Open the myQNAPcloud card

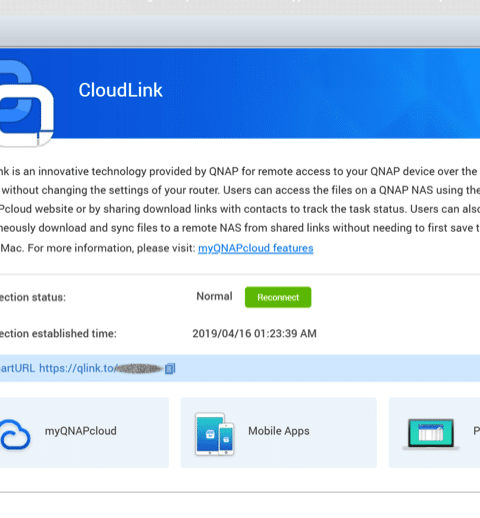(83, 432)
